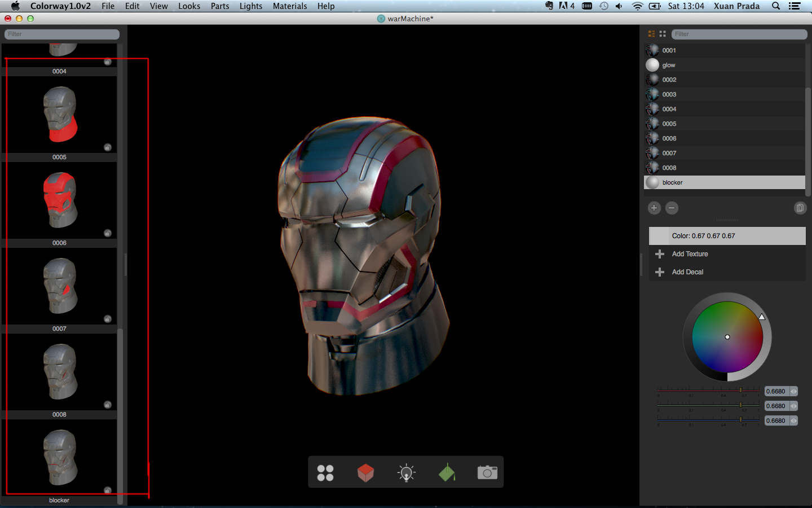Select the helmet thumbnail labeled 0006
812x508 pixels.
[x=60, y=200]
